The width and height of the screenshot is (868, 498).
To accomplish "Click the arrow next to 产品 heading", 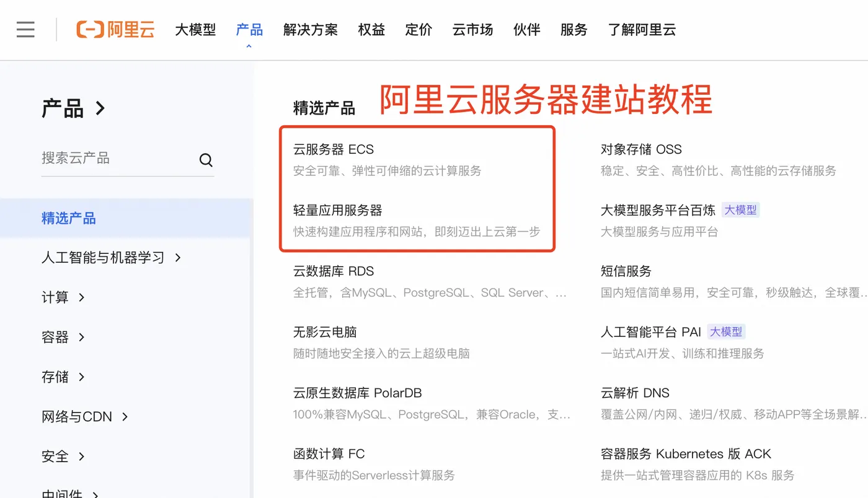I will pyautogui.click(x=100, y=107).
